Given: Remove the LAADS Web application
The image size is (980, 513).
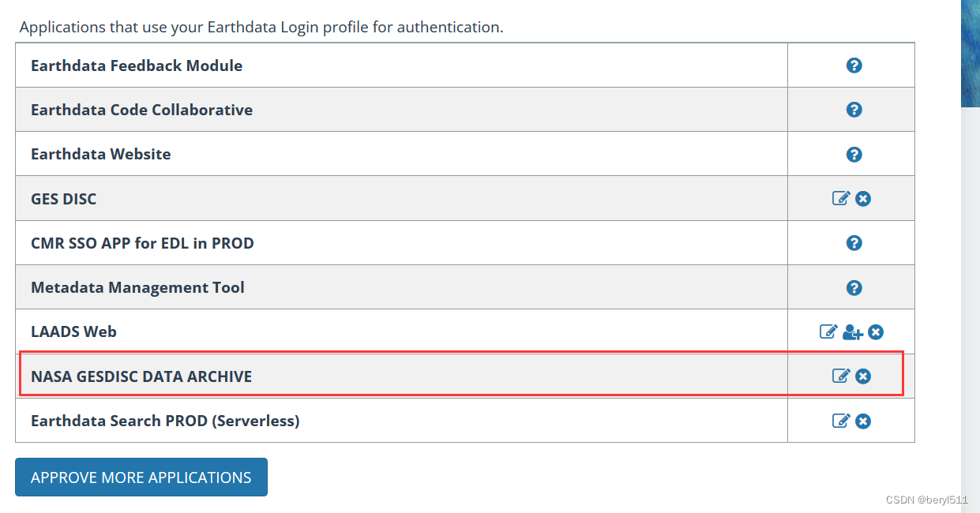Looking at the screenshot, I should point(875,332).
